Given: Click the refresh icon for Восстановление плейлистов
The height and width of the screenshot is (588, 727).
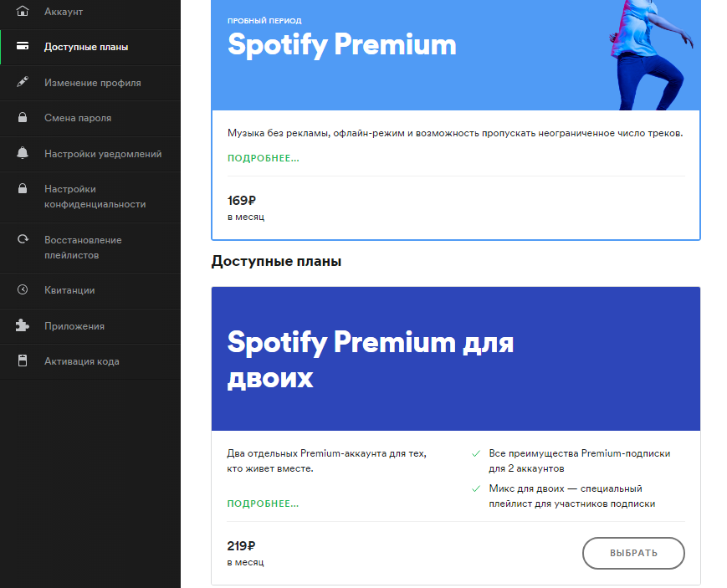Looking at the screenshot, I should tap(23, 239).
